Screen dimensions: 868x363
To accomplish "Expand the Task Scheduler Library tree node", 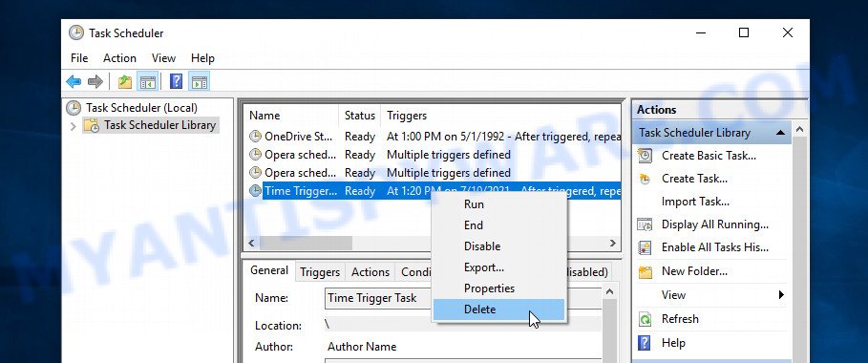I will [74, 126].
